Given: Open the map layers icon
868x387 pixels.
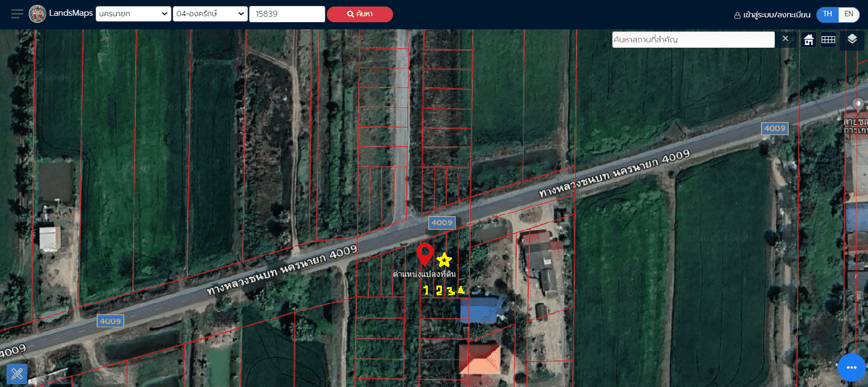Looking at the screenshot, I should pos(852,39).
